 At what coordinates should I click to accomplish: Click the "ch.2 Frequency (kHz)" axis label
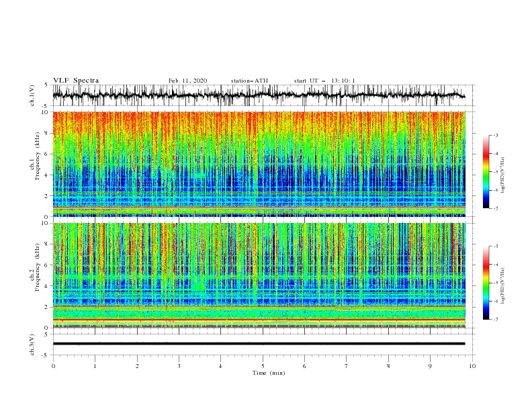35,267
